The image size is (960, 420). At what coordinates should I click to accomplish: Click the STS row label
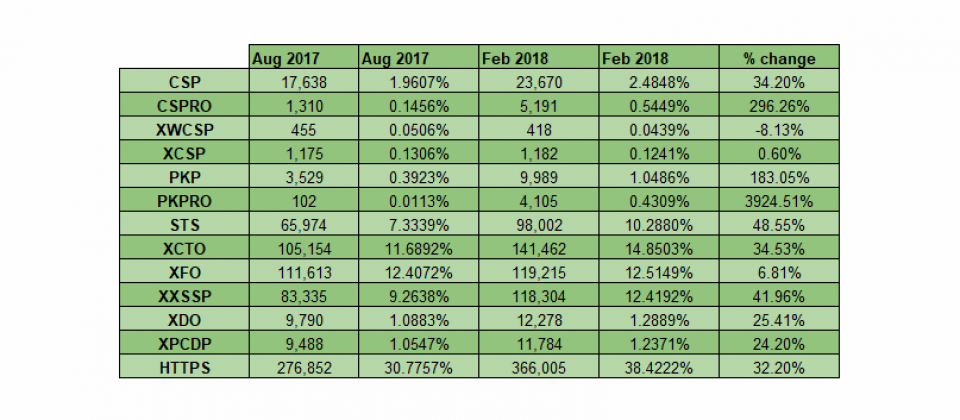point(184,224)
